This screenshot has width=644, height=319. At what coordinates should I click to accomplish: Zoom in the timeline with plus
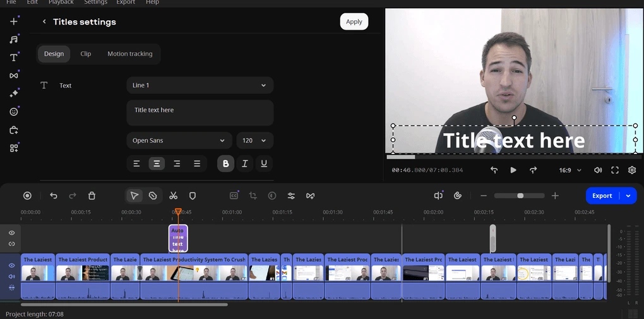click(555, 195)
